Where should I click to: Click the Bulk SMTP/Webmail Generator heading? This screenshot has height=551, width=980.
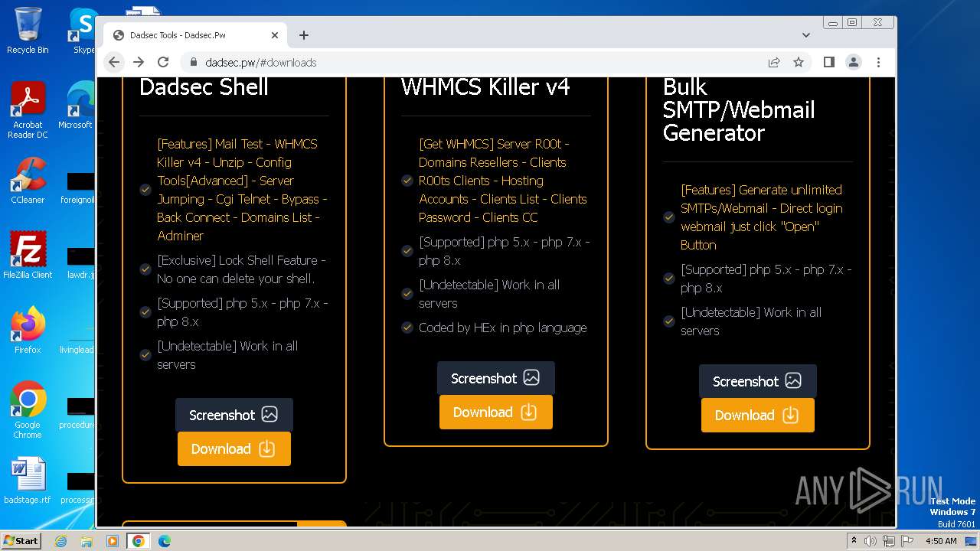[739, 109]
